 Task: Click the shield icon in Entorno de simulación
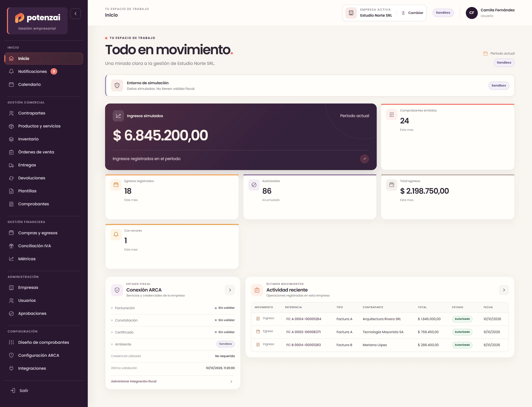click(x=117, y=86)
